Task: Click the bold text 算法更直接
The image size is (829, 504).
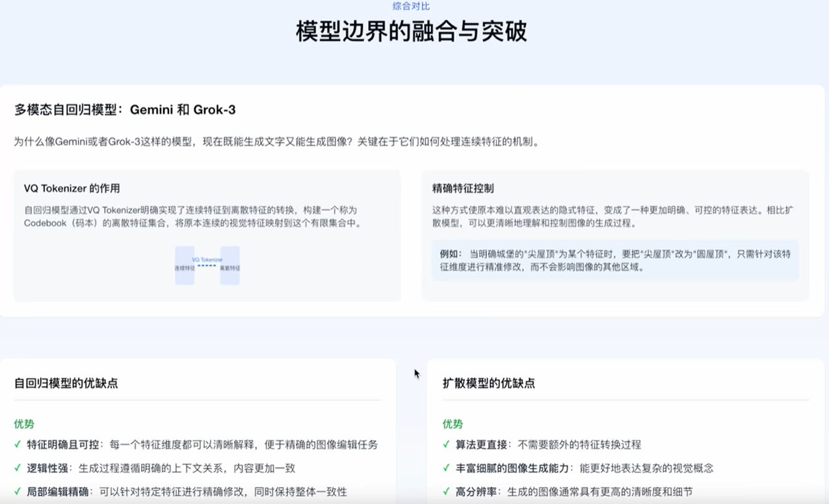Action: [x=482, y=445]
